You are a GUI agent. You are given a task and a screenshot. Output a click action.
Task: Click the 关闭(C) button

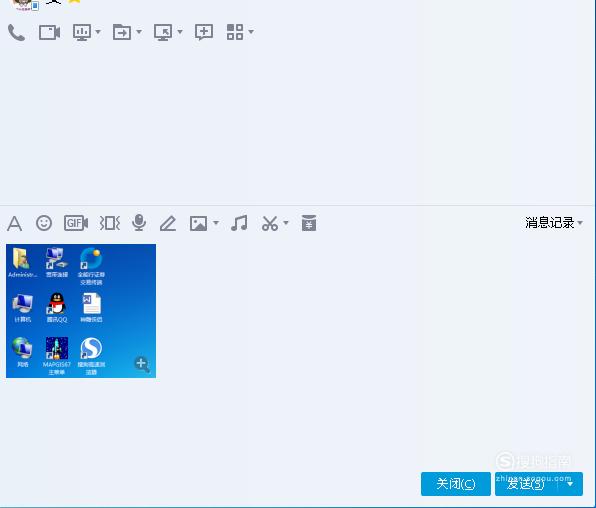456,484
